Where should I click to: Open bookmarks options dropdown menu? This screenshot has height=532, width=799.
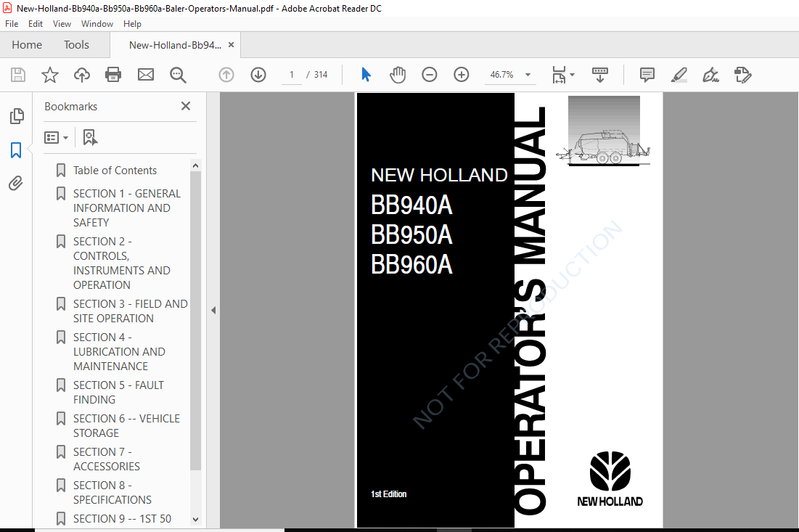coord(56,138)
